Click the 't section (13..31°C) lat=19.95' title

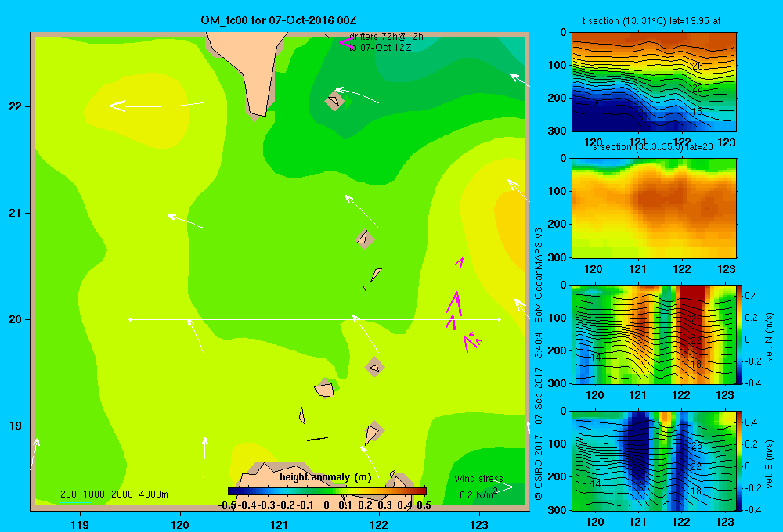click(x=651, y=21)
